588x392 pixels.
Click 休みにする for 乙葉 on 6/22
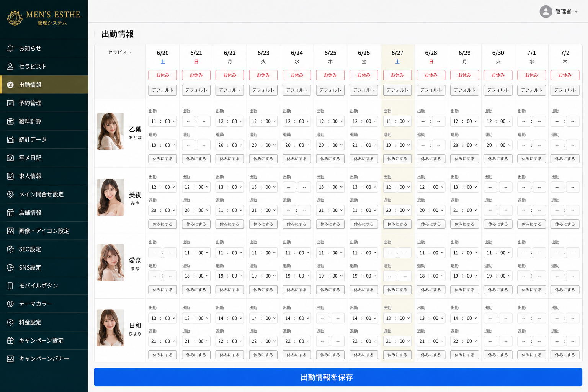[x=230, y=159]
